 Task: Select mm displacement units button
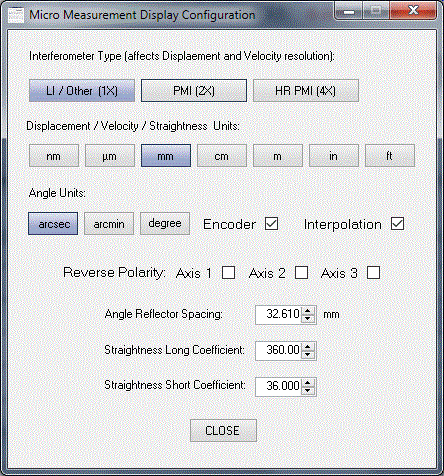click(166, 156)
